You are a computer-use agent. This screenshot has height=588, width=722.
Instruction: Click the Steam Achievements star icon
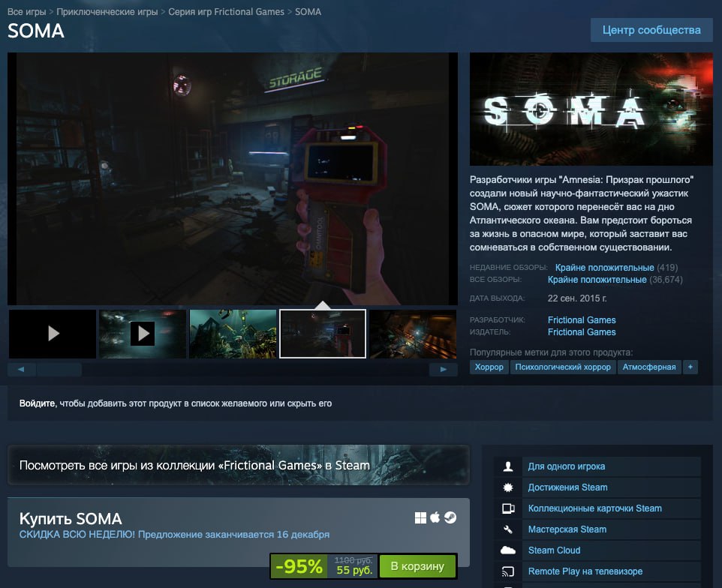(x=508, y=487)
